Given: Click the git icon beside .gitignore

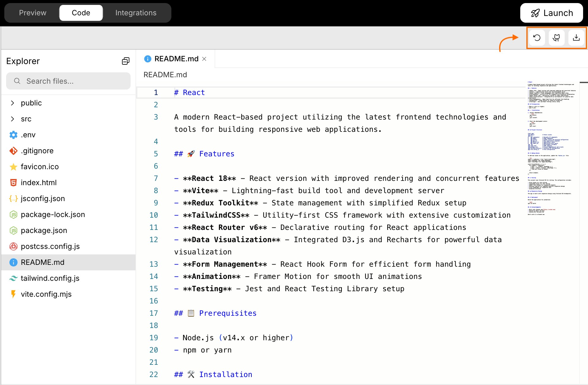Looking at the screenshot, I should point(13,151).
